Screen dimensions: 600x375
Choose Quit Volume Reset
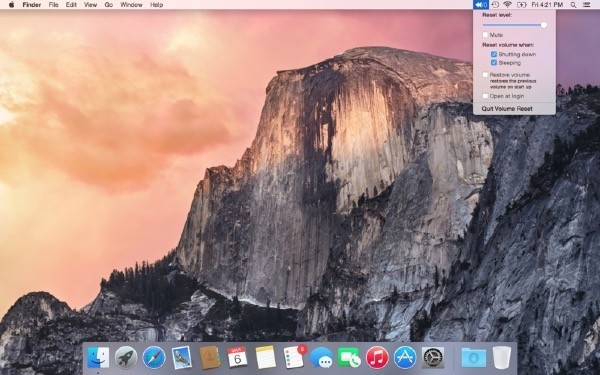click(507, 109)
